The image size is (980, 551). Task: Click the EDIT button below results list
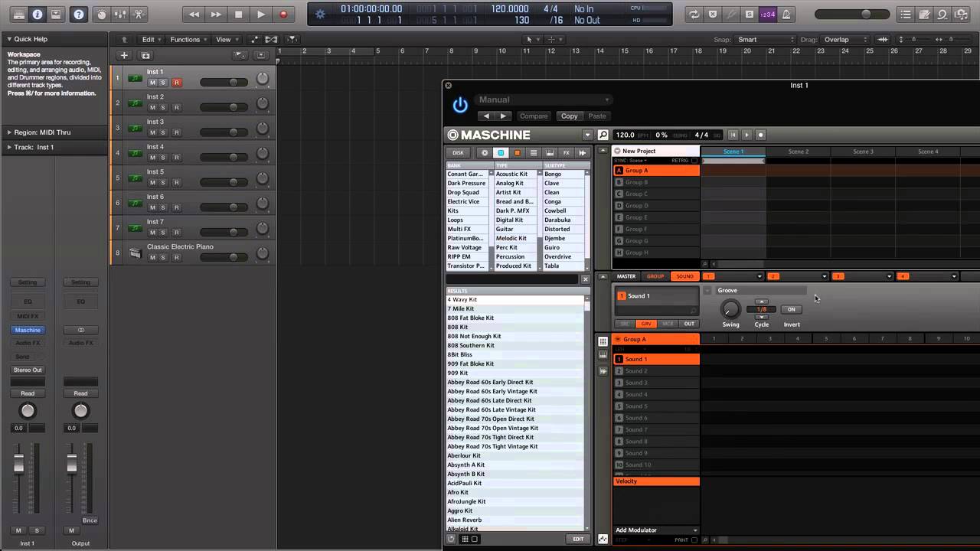tap(578, 539)
